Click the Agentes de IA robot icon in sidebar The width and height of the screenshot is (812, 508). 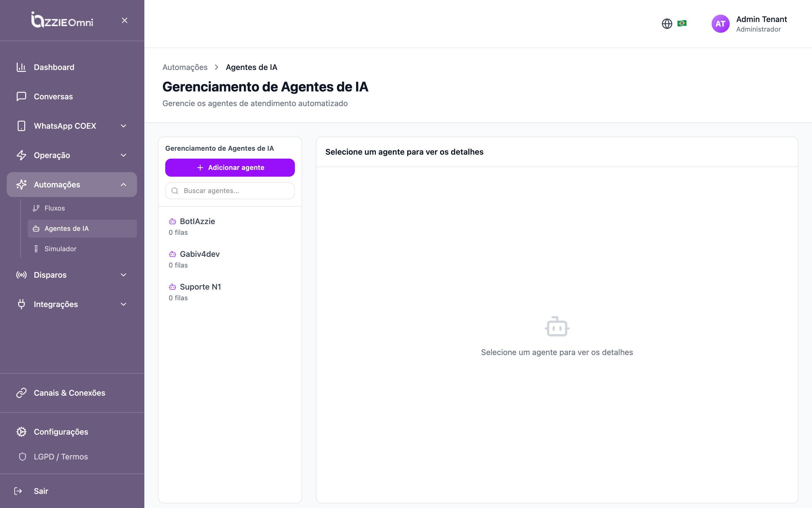[x=36, y=229]
